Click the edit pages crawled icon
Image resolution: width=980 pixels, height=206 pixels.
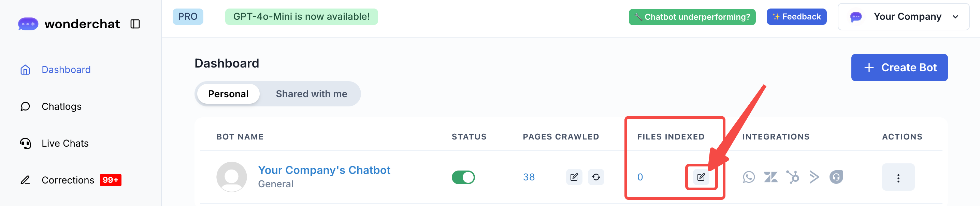pos(574,177)
